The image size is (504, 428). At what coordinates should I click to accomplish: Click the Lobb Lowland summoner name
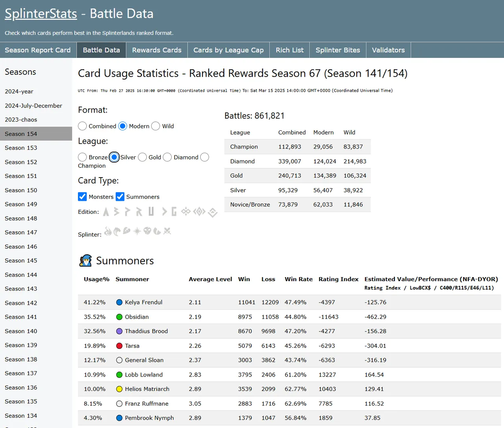click(144, 375)
